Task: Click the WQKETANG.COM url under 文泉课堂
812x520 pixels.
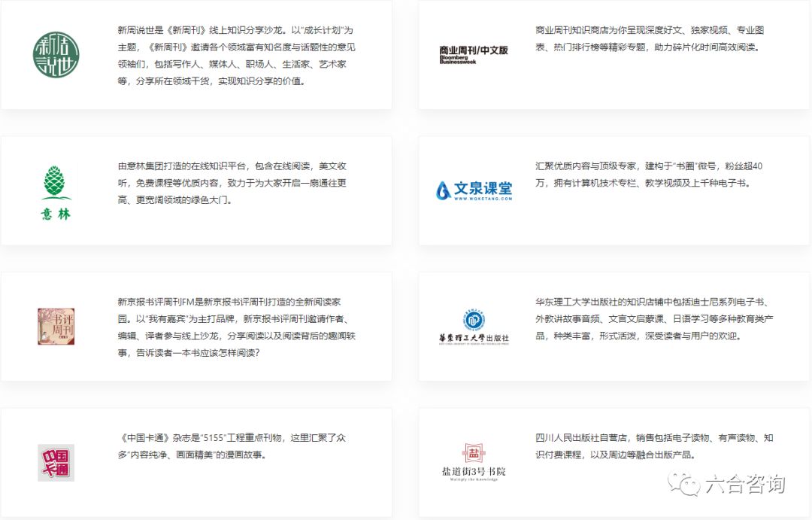Action: click(x=484, y=198)
